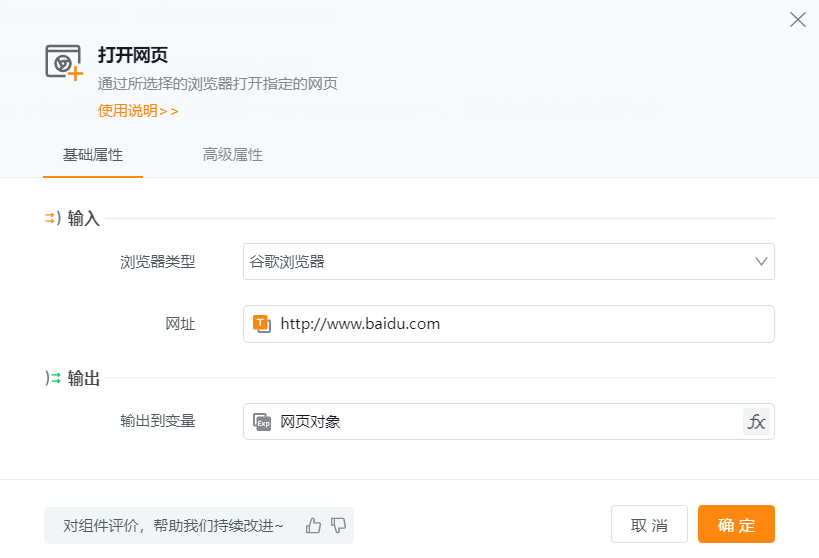
Task: Give a thumbs up rating
Action: 314,525
